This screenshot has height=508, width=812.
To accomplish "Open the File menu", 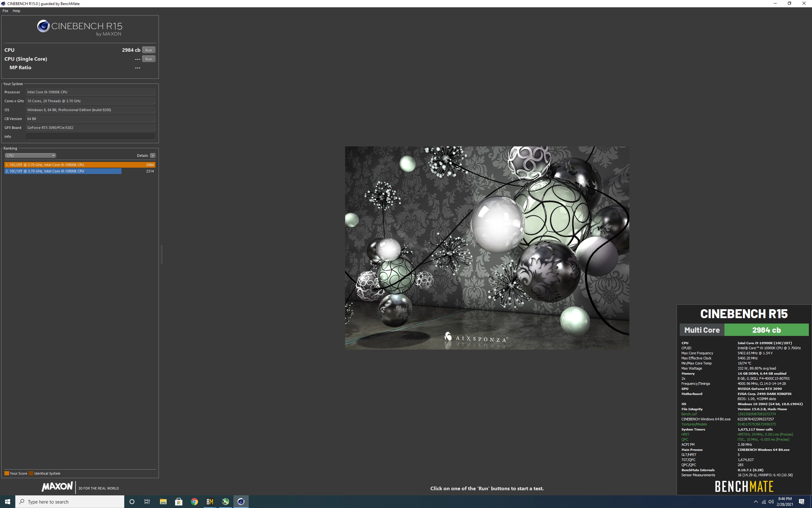I will (x=5, y=11).
